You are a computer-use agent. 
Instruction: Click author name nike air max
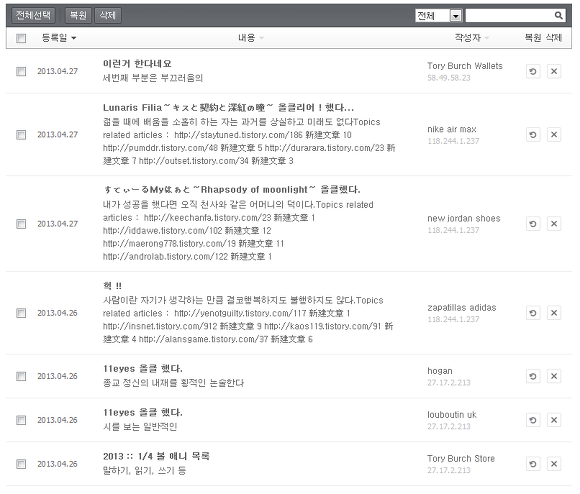click(452, 129)
